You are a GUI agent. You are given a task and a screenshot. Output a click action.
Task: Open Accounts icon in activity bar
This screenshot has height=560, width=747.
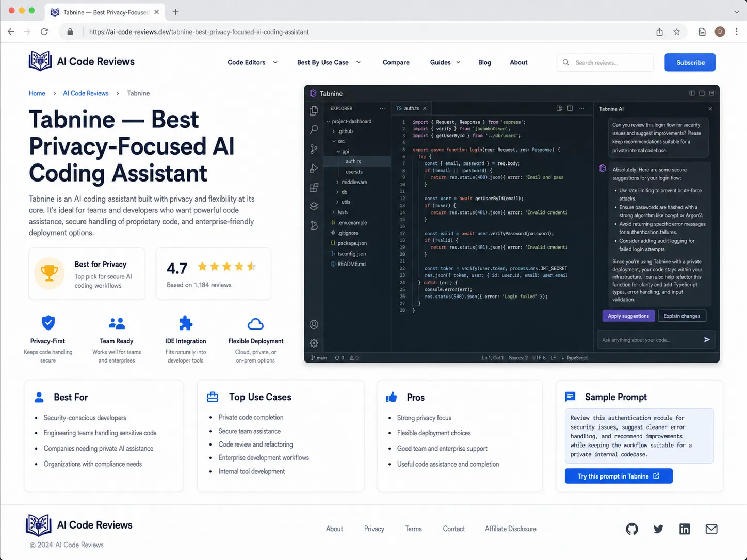click(314, 324)
